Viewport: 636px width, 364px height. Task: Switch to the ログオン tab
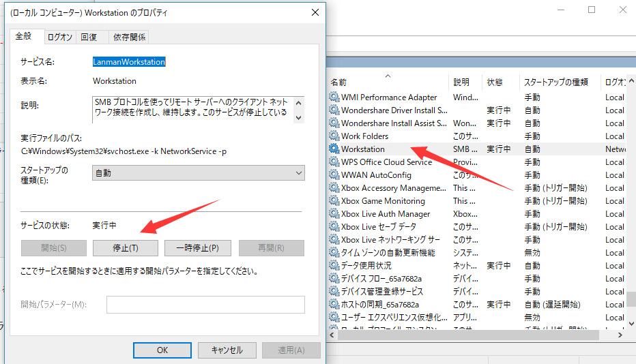(59, 37)
